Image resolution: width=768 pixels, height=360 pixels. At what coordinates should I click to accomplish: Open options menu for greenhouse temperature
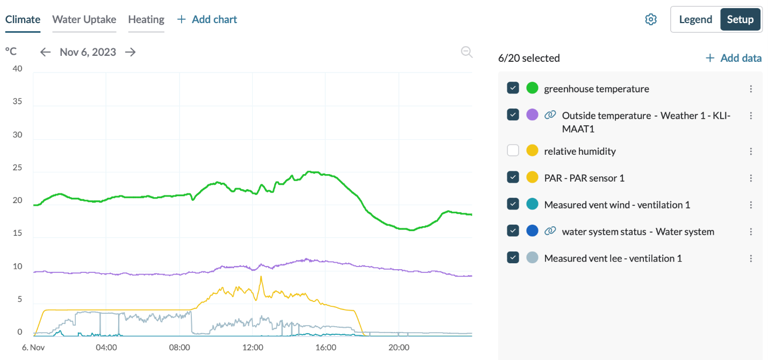pos(751,89)
